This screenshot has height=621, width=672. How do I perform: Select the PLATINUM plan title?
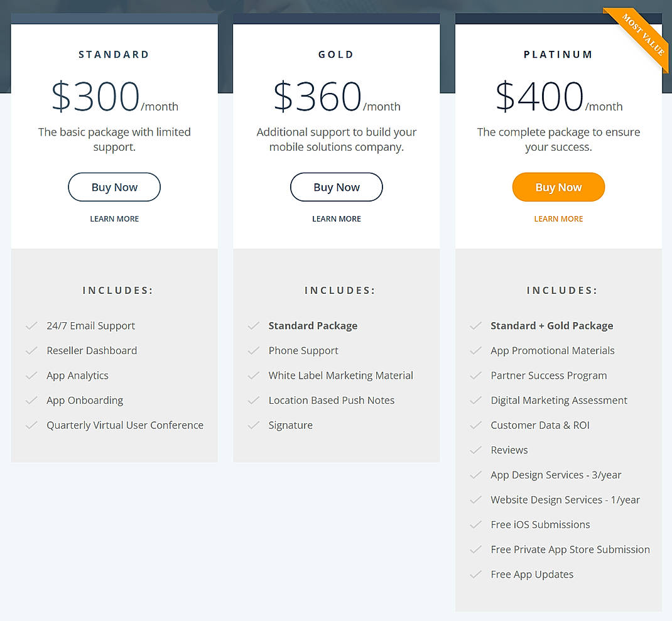tap(558, 54)
